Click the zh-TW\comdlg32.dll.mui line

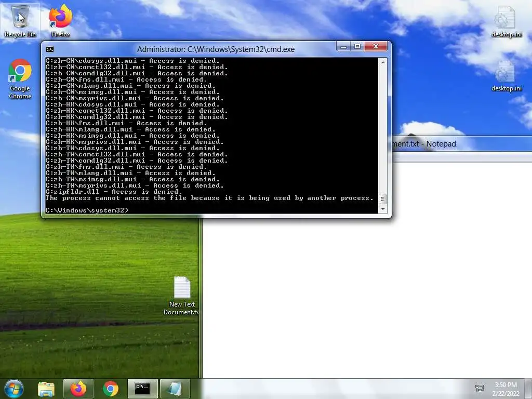[x=137, y=161]
